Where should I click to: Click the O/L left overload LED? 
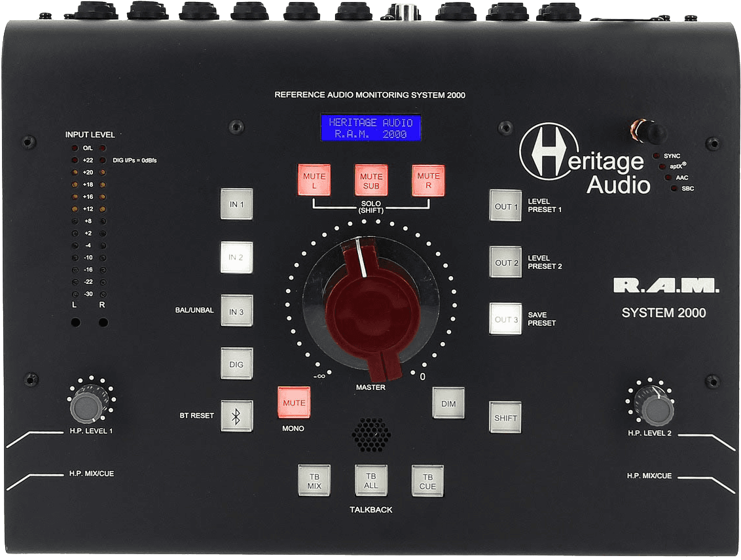75,148
